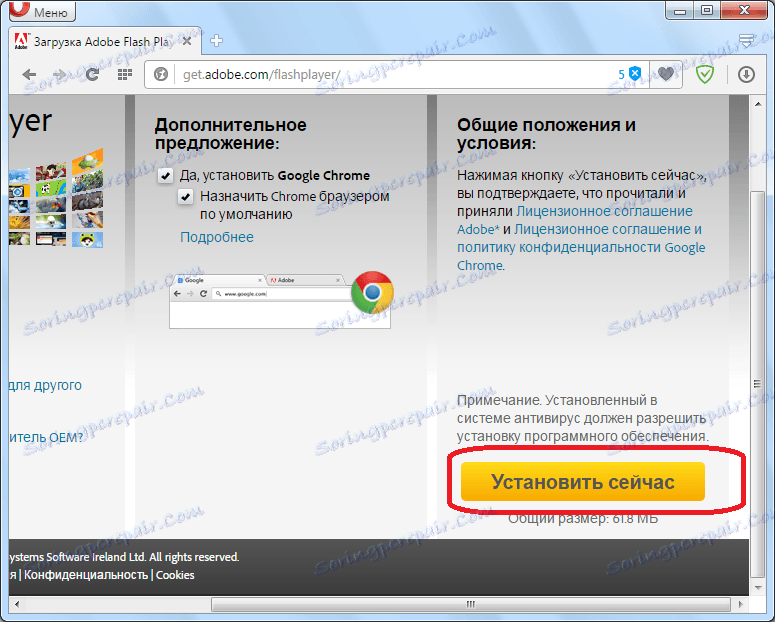The image size is (775, 622).
Task: Uncheck "Назначить Chrome браузером по умолчанию"
Action: pyautogui.click(x=185, y=197)
